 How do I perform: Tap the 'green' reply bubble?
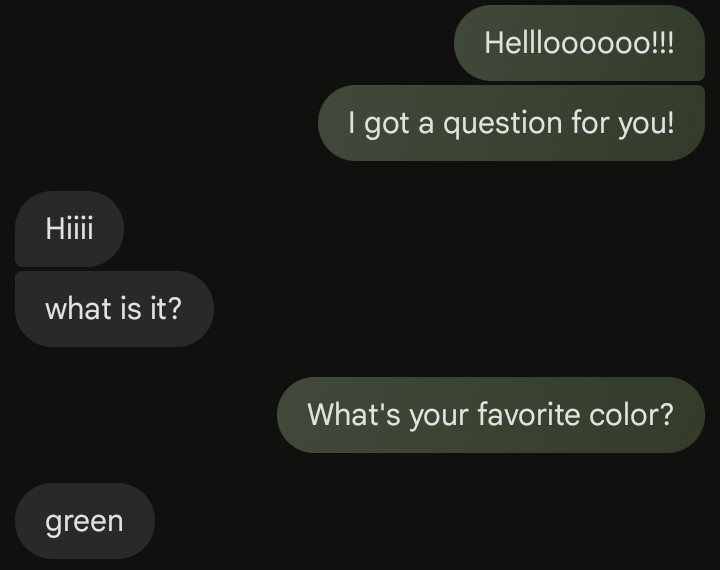tap(85, 521)
